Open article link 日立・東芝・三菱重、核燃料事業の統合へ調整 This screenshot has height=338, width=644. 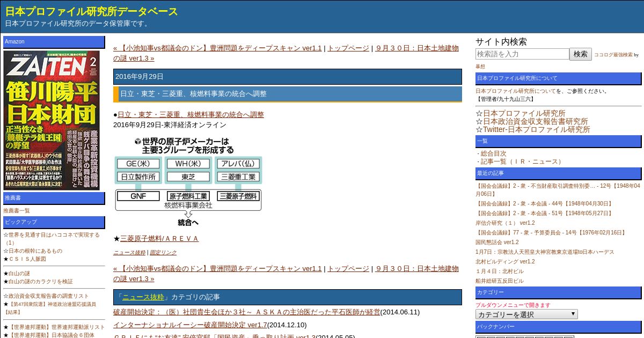coord(191,114)
